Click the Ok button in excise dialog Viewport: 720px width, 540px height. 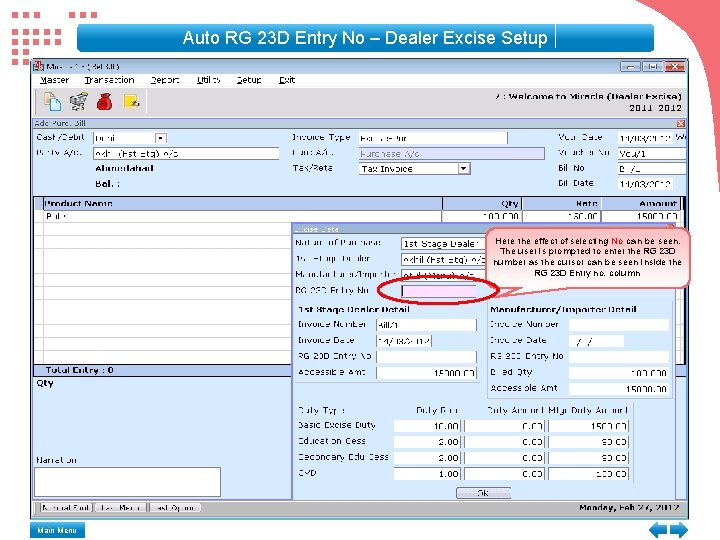click(x=483, y=493)
